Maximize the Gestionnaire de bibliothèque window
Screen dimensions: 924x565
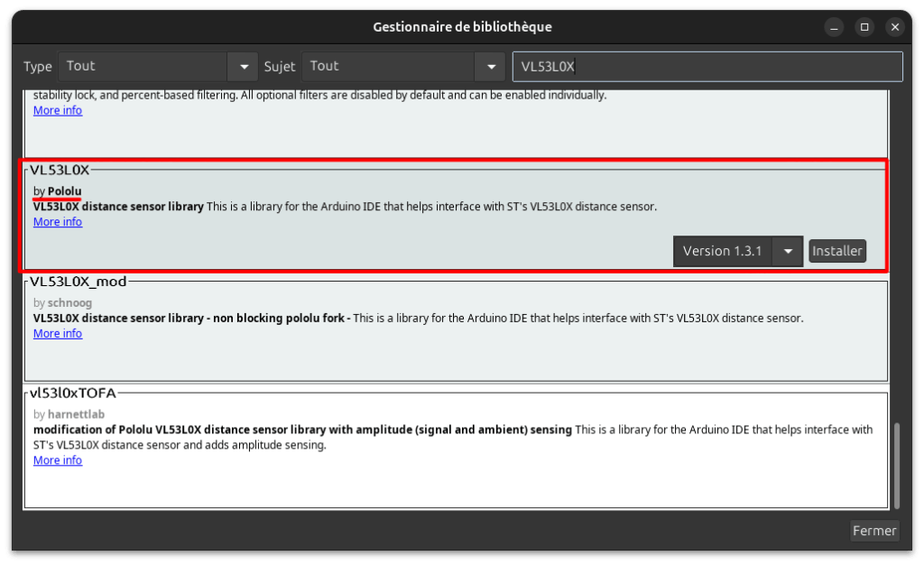coord(864,27)
